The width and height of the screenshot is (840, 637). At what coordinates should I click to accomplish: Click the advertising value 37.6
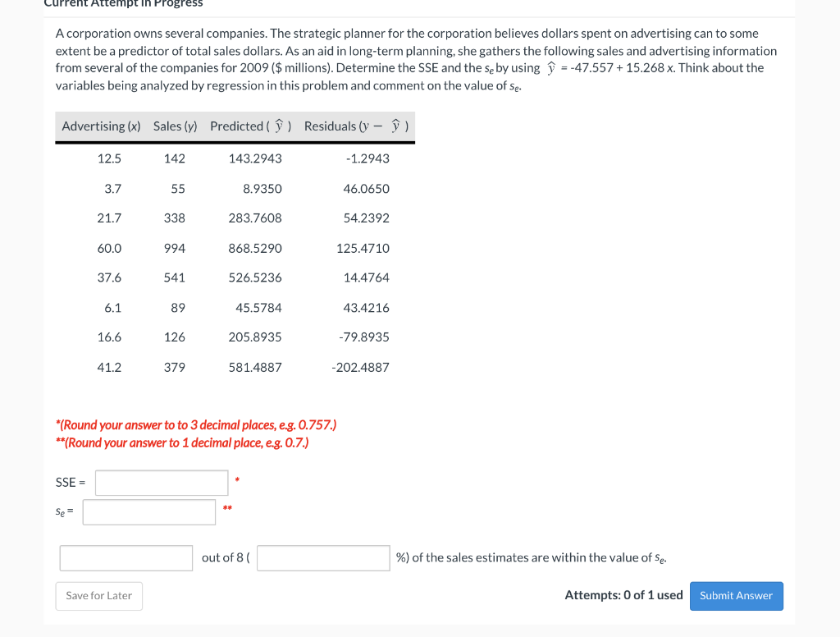109,277
